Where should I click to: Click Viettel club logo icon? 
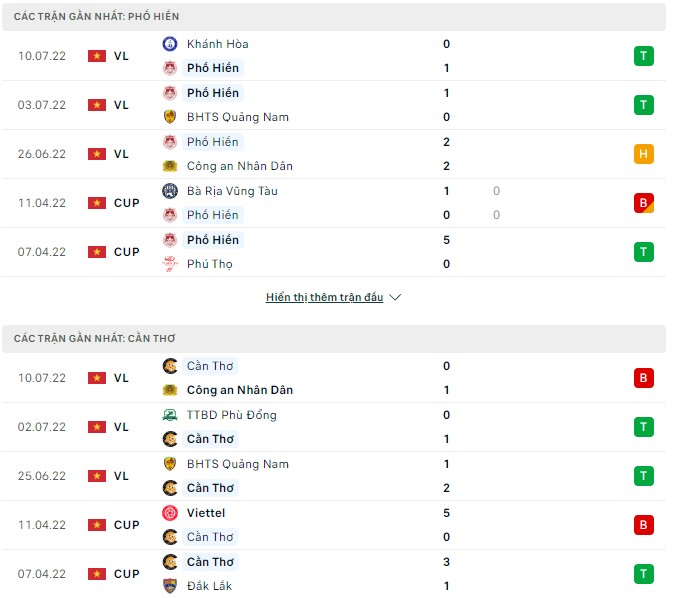pyautogui.click(x=170, y=513)
